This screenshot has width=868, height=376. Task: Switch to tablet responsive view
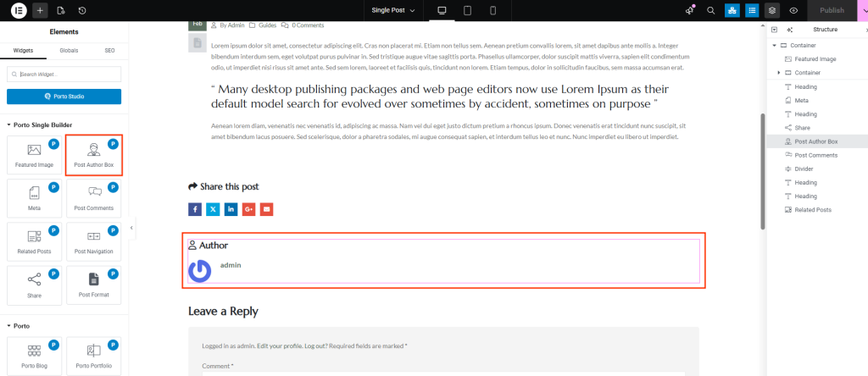pos(467,10)
